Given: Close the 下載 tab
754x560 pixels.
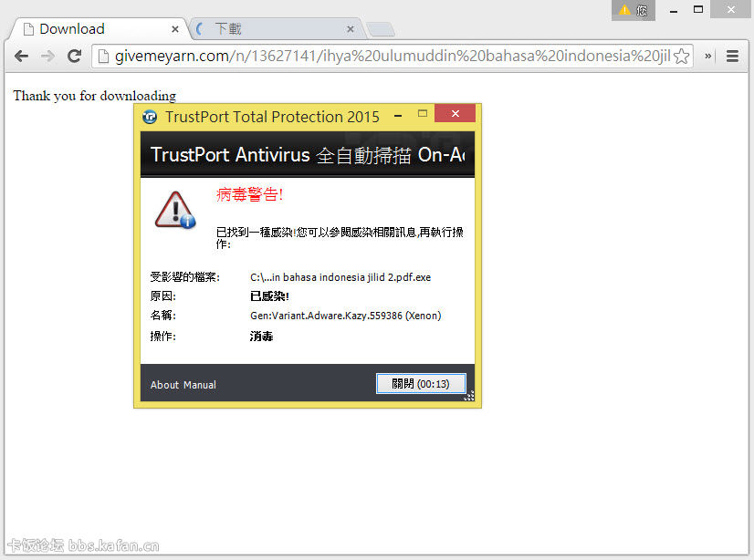Looking at the screenshot, I should (351, 29).
